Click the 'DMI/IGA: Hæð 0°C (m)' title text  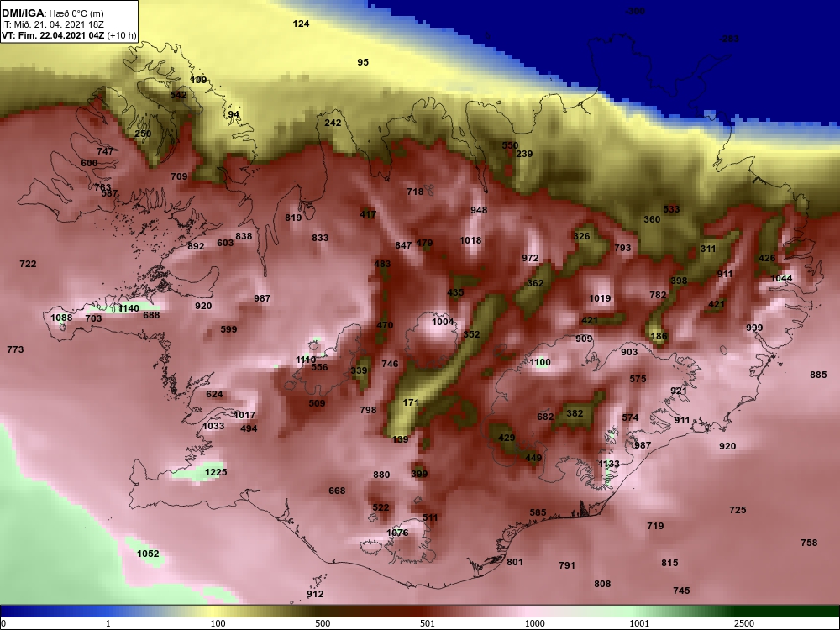52,13
